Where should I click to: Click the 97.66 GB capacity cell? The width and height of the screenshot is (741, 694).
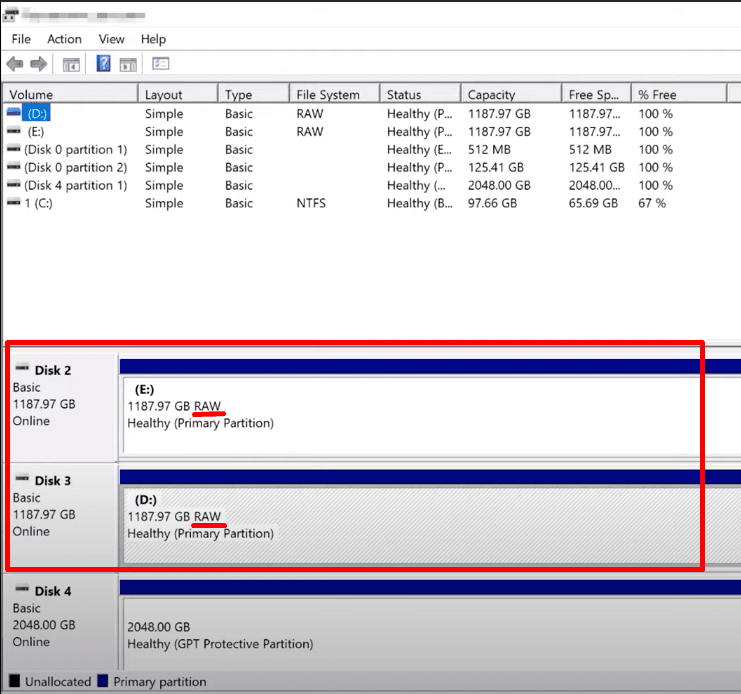pyautogui.click(x=492, y=203)
